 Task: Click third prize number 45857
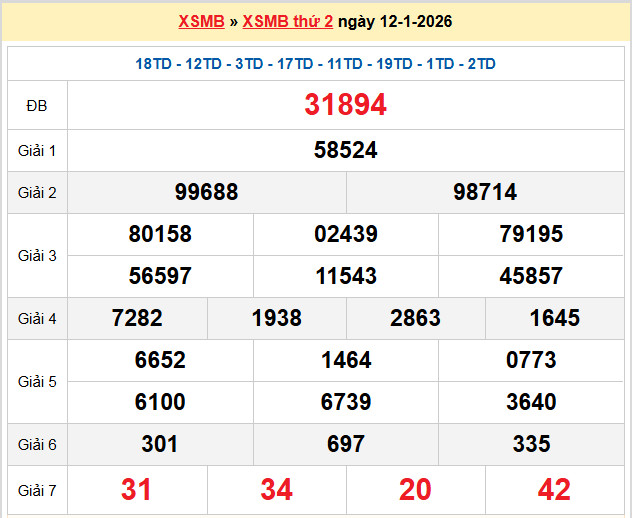[x=531, y=276]
